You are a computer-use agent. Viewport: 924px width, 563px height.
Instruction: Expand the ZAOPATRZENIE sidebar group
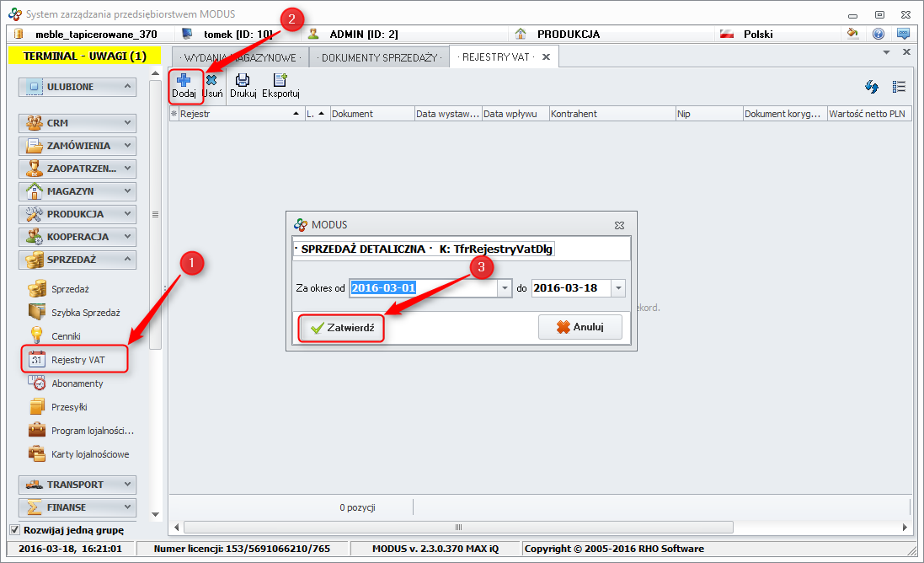coord(77,169)
